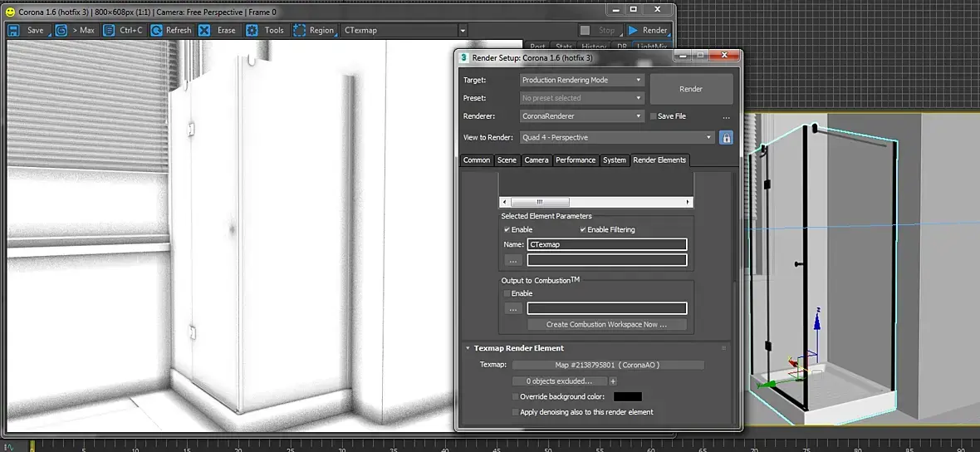The width and height of the screenshot is (980, 452).
Task: Check Override background color
Action: click(515, 396)
